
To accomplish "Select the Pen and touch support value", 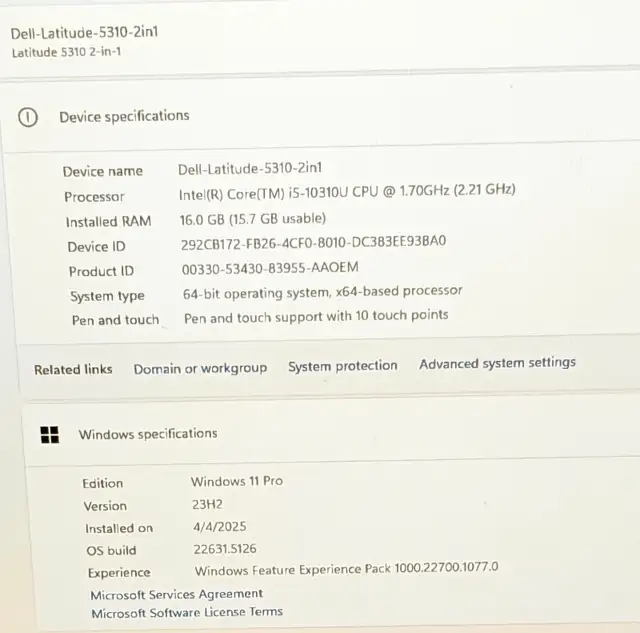I will coord(316,316).
